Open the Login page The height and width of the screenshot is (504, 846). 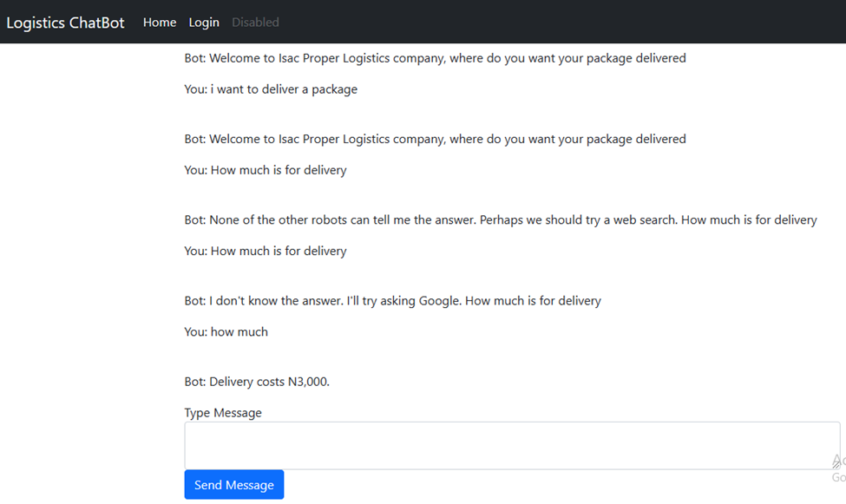204,23
